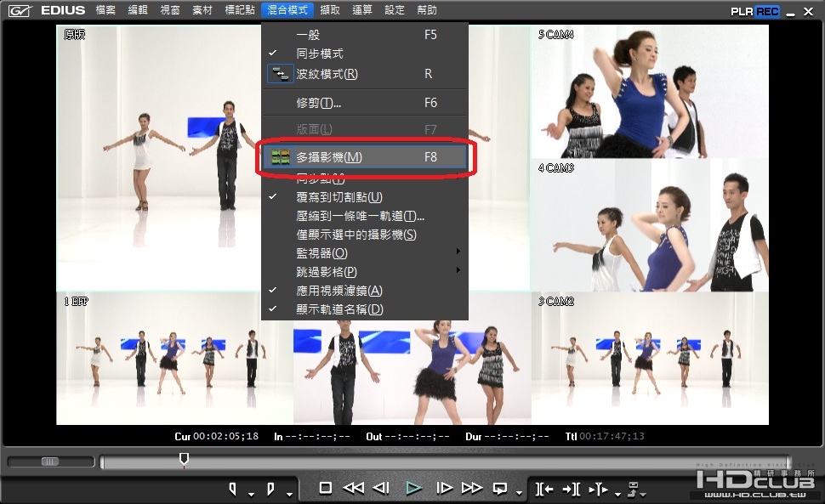
Task: Select the 原版 master view
Action: (159, 158)
